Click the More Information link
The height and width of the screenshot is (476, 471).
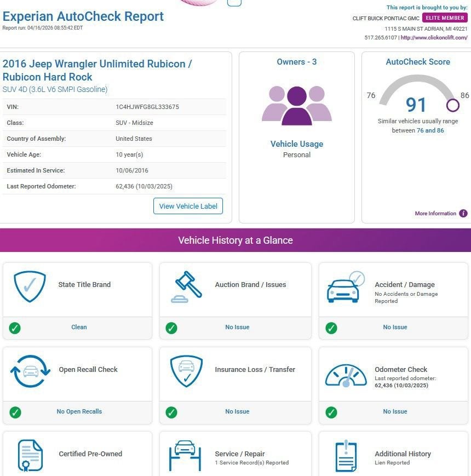pos(435,214)
